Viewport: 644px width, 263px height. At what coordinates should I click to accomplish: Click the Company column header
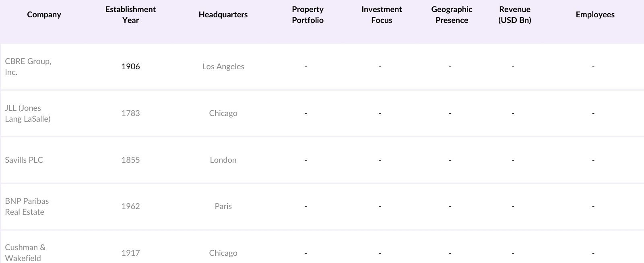tap(44, 14)
